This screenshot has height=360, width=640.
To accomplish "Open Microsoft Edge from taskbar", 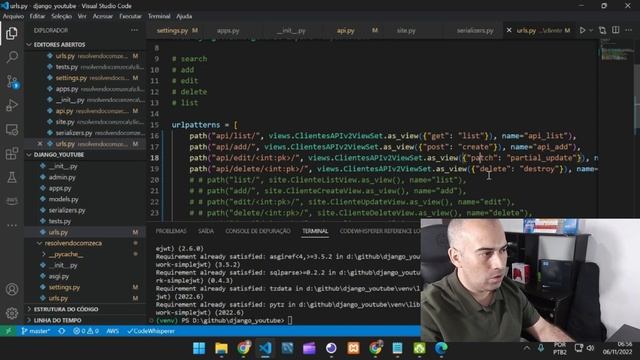I will pyautogui.click(x=441, y=348).
